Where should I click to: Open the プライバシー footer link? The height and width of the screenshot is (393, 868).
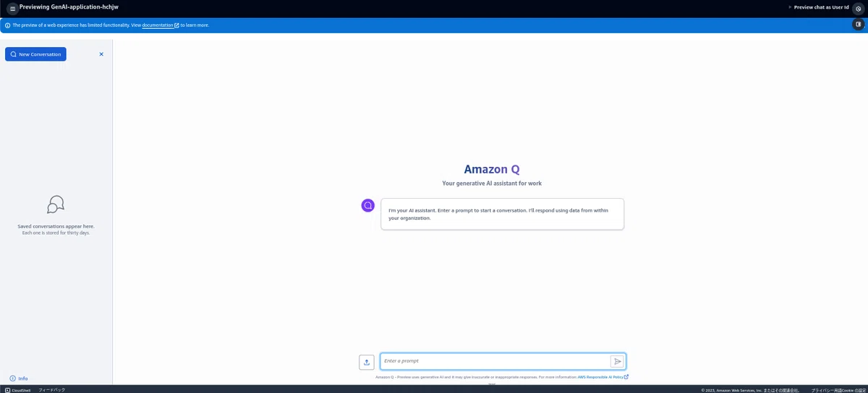(x=822, y=390)
